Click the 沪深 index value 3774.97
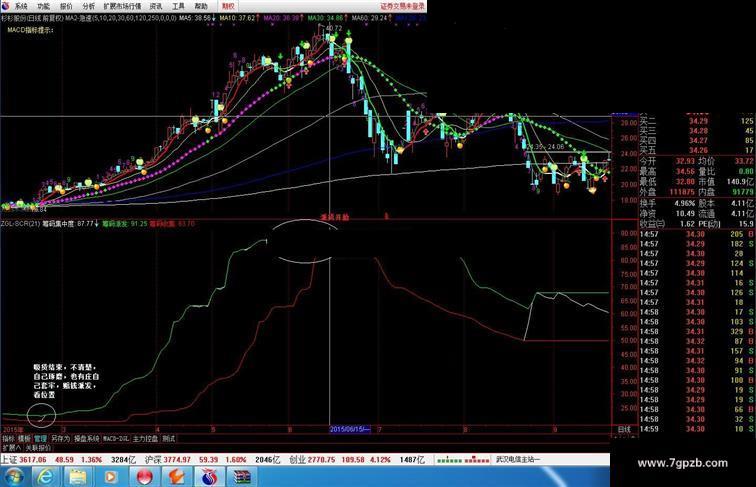This screenshot has width=756, height=487. [x=177, y=460]
